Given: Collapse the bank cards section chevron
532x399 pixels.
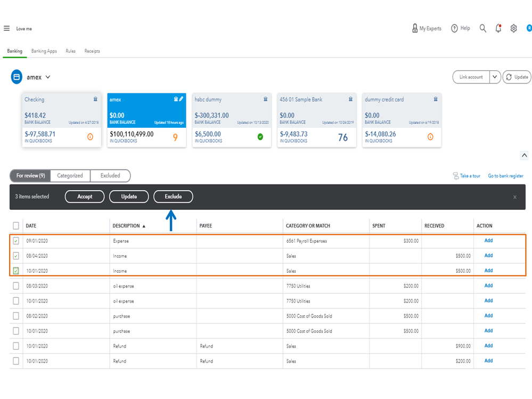Looking at the screenshot, I should coord(524,155).
